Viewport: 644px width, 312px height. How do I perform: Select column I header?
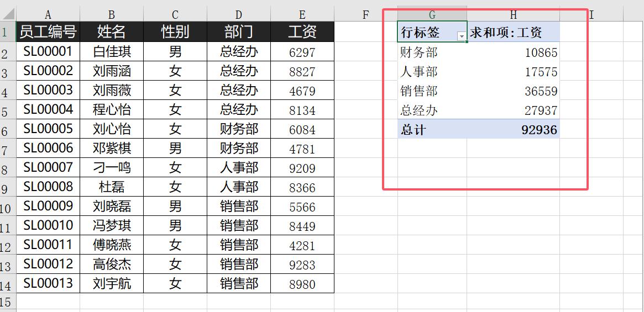[591, 15]
